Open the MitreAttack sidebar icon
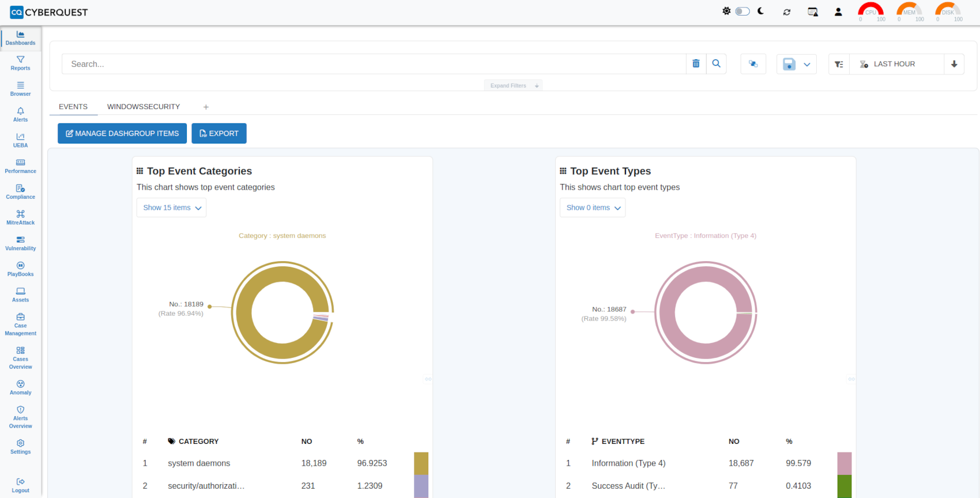This screenshot has height=498, width=980. point(20,217)
